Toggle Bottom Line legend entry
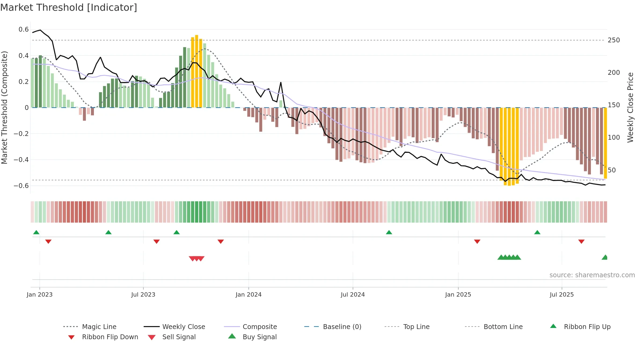The width and height of the screenshot is (644, 362). (x=494, y=327)
